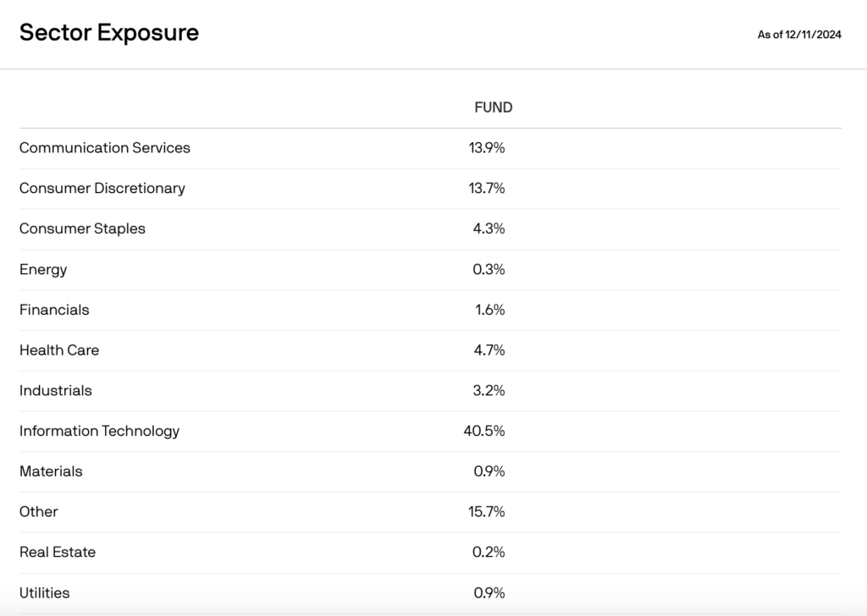Select the Energy sector label
867x616 pixels.
coord(43,269)
